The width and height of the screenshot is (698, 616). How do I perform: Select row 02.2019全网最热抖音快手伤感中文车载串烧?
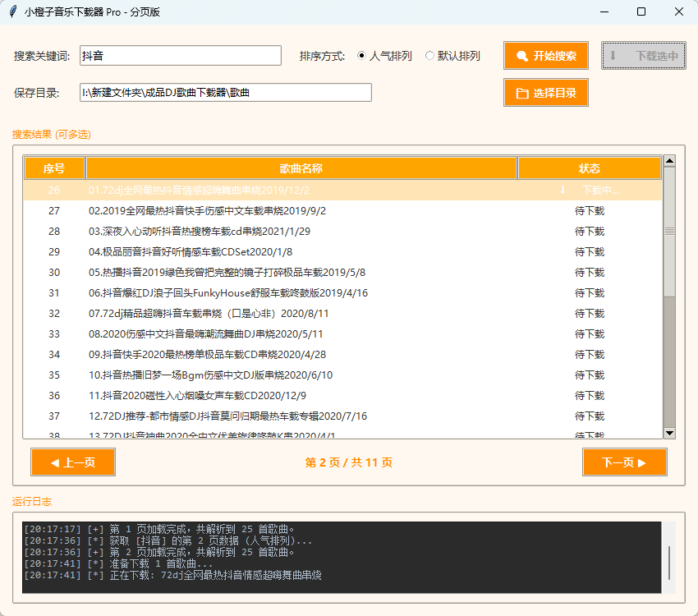click(342, 210)
